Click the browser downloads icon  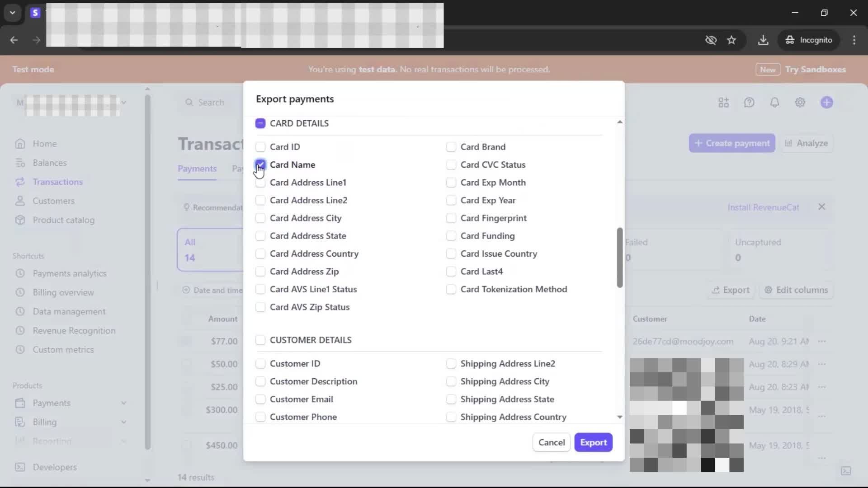tap(763, 40)
